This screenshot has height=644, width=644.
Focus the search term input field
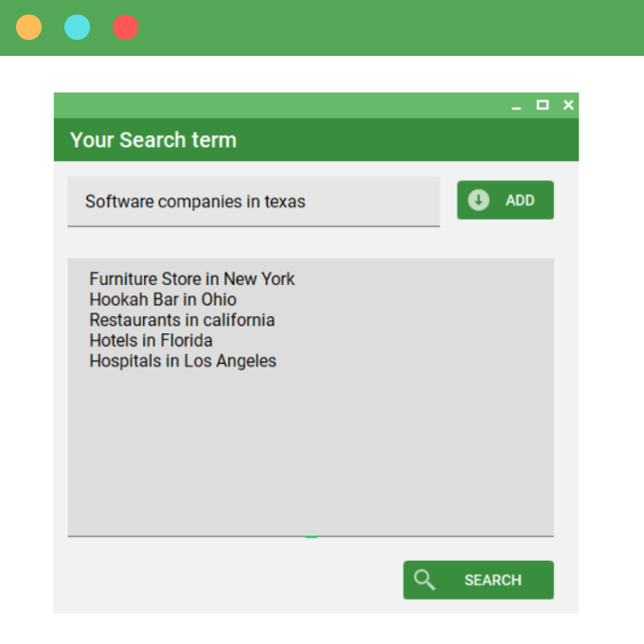(x=253, y=201)
